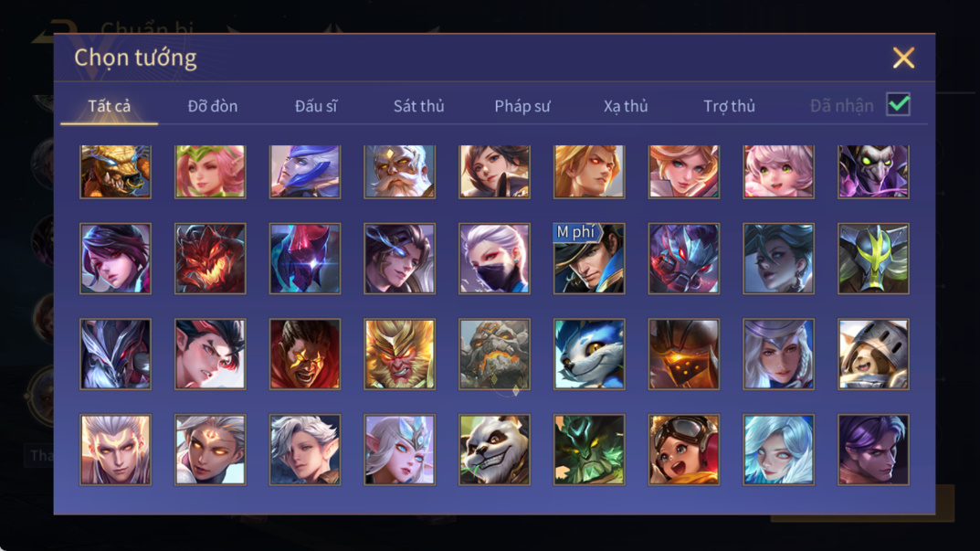Pick the rock golem hero portrait
This screenshot has height=551, width=980.
coord(494,355)
